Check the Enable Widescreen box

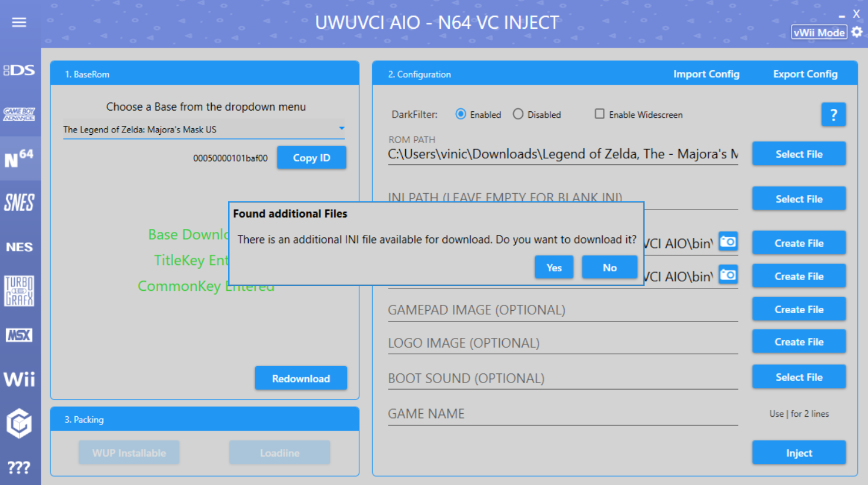pyautogui.click(x=599, y=114)
